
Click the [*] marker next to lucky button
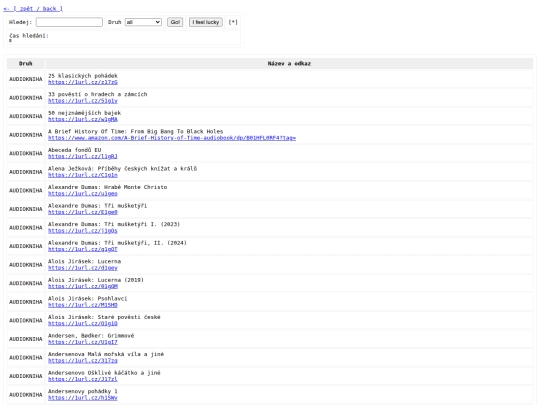click(x=233, y=22)
